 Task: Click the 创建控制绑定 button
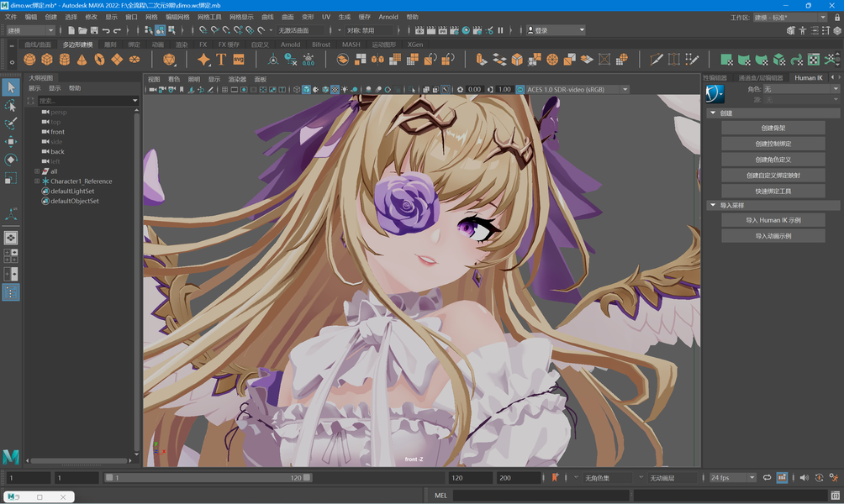773,144
